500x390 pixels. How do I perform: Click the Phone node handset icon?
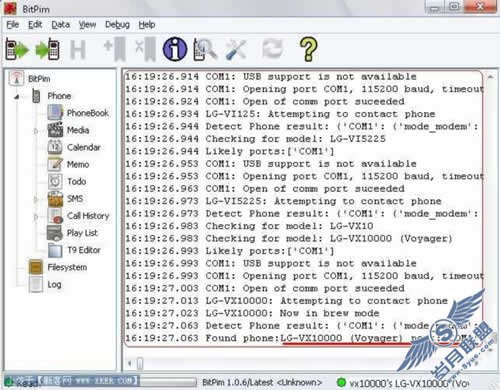coord(36,96)
